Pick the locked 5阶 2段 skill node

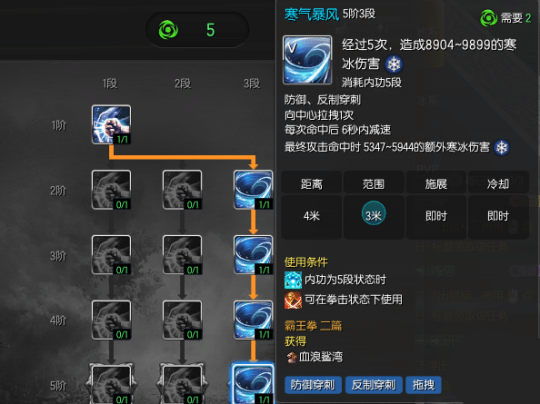[182, 384]
